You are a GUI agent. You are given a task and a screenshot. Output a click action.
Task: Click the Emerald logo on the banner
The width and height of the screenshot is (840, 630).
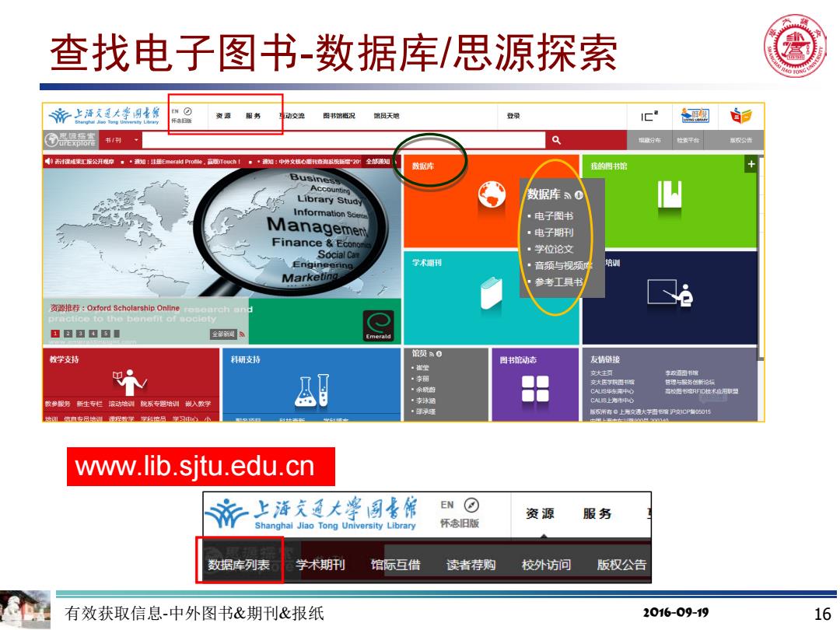click(x=379, y=326)
